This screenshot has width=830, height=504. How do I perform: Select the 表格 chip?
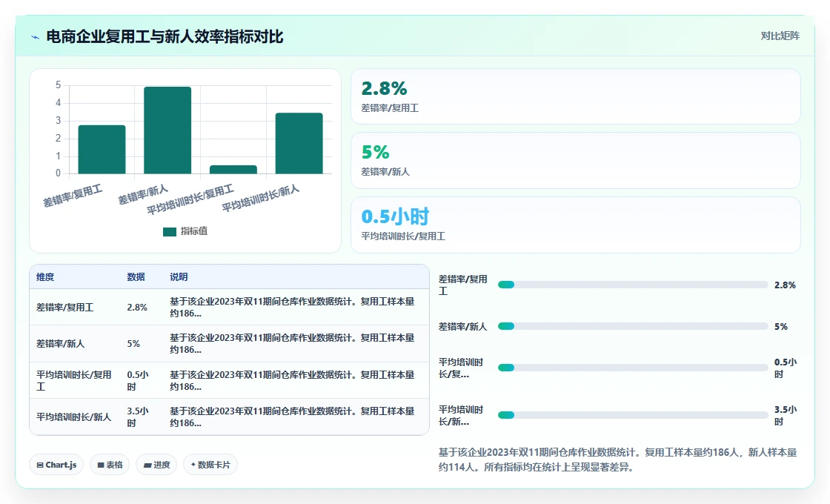[110, 465]
